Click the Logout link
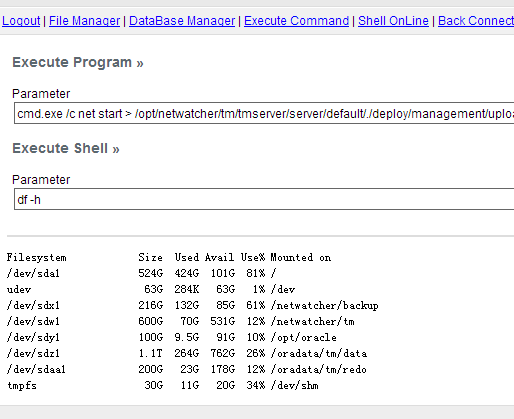This screenshot has height=419, width=514. pyautogui.click(x=21, y=21)
